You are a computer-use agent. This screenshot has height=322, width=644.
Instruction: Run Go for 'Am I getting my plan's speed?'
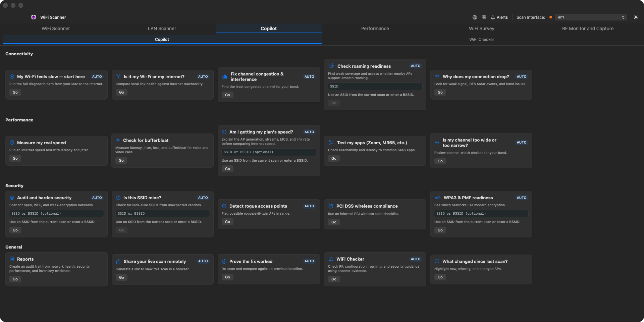(x=227, y=169)
